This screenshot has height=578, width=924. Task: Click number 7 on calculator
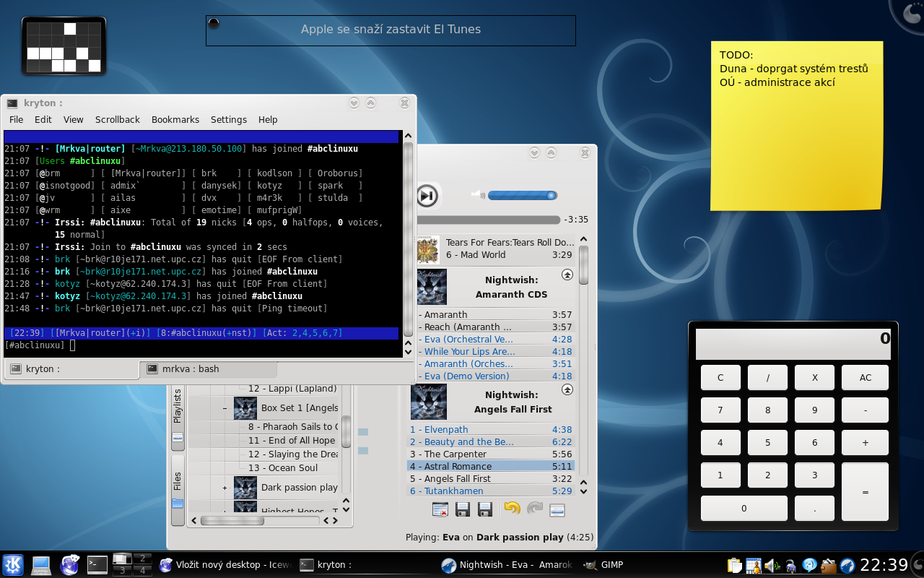click(x=720, y=410)
